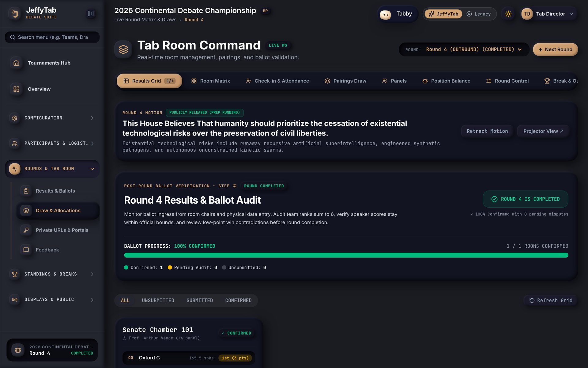Collapse the sidebar panel icon
The image size is (588, 368).
point(91,13)
